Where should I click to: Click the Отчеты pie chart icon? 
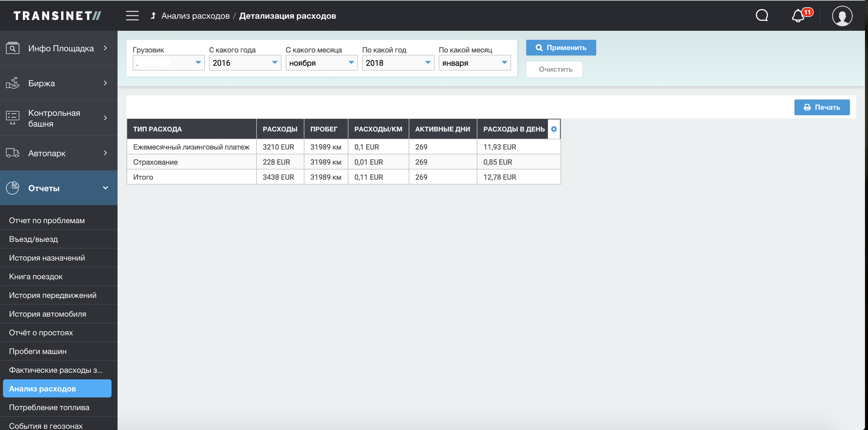(x=13, y=188)
